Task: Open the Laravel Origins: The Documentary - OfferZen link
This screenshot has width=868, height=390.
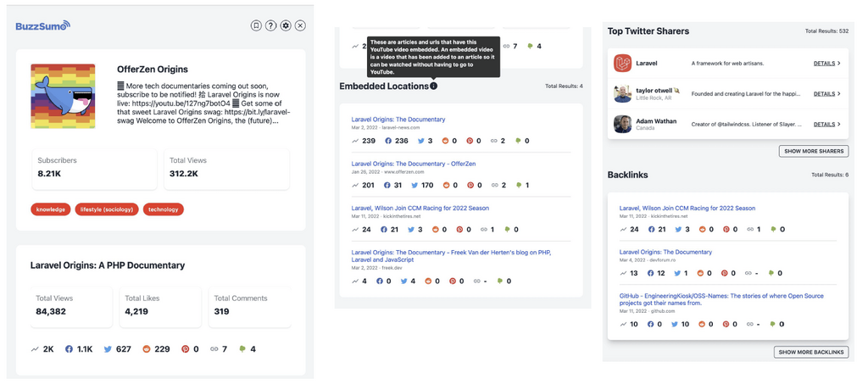Action: pos(414,164)
